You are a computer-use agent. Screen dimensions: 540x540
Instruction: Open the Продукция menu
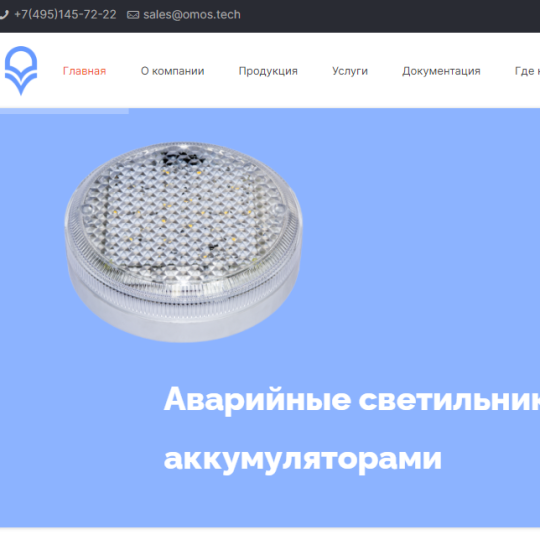click(268, 71)
